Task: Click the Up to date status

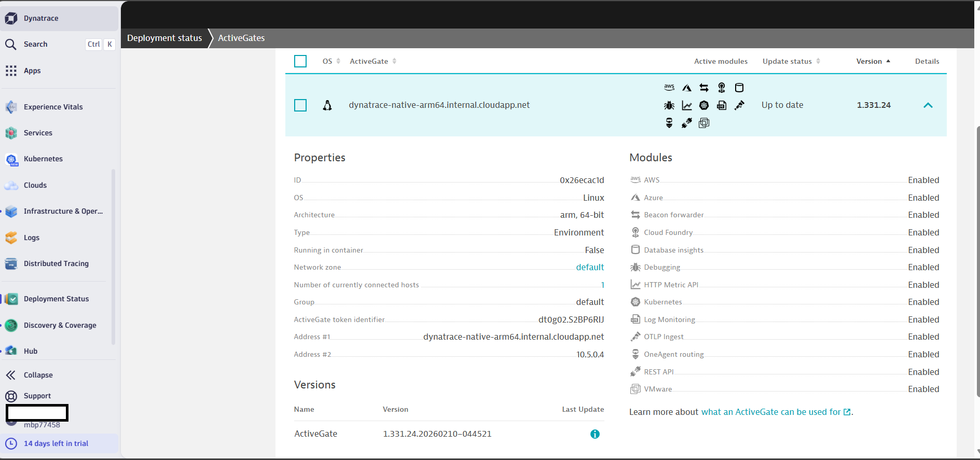Action: pyautogui.click(x=782, y=105)
